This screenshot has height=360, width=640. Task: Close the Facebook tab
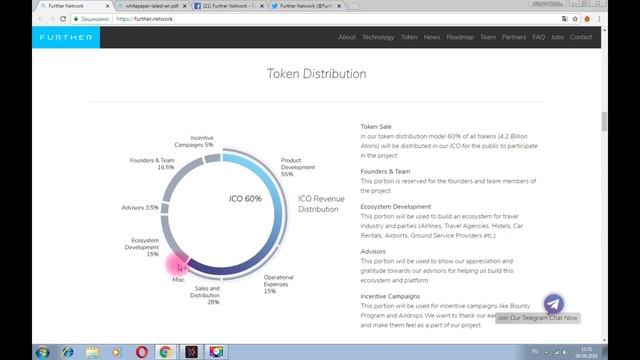pos(262,6)
